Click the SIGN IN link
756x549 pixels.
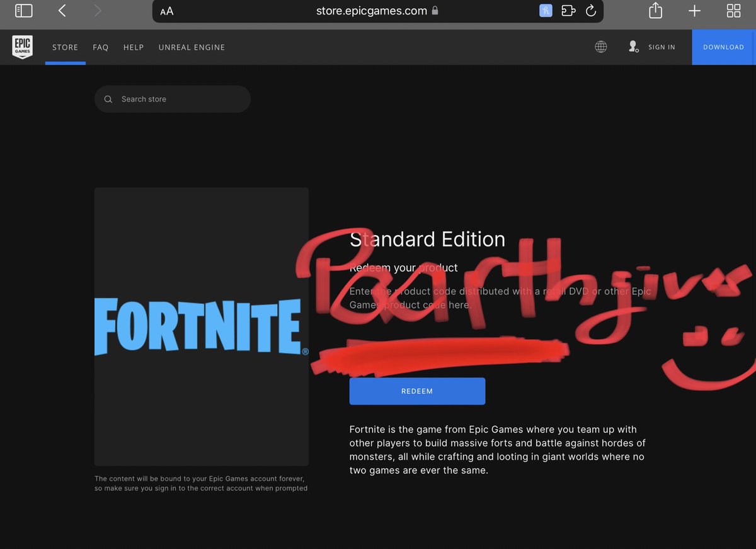click(x=661, y=47)
